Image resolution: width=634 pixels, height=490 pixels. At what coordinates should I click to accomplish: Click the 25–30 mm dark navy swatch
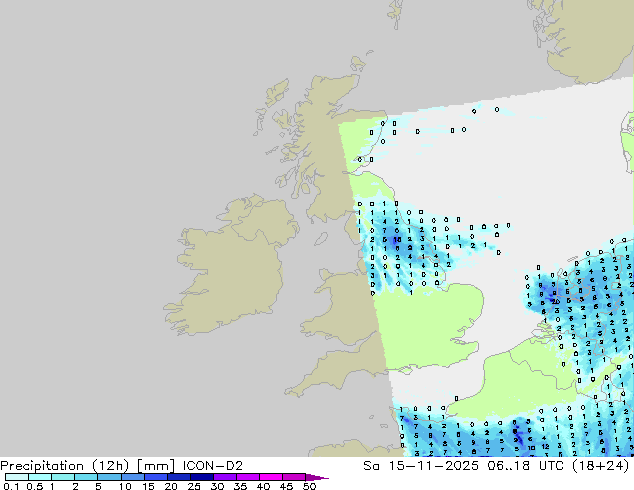pos(202,477)
